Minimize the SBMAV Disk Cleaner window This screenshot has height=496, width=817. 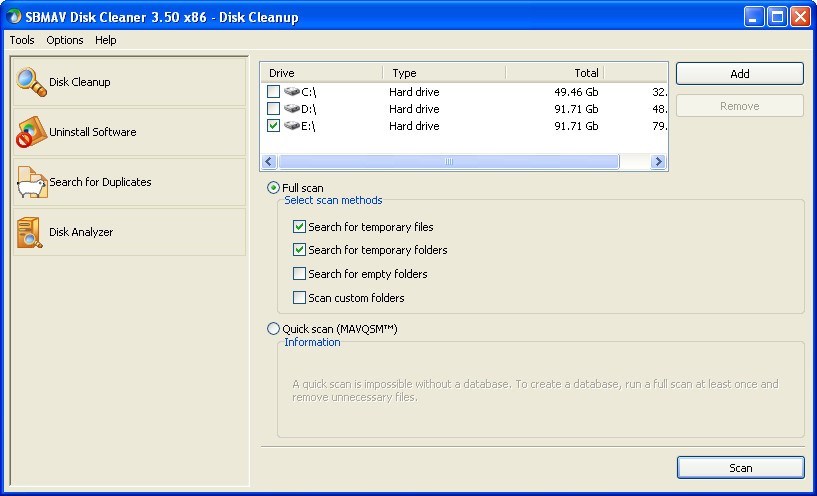(x=753, y=17)
